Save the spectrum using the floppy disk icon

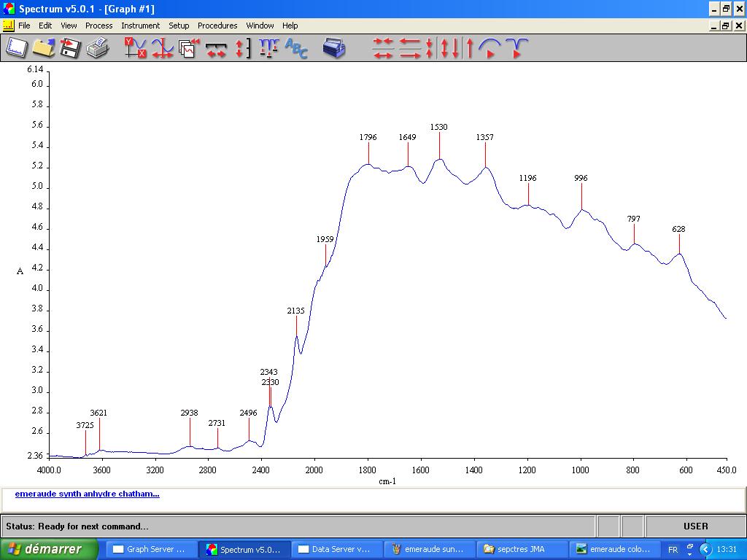[x=70, y=48]
